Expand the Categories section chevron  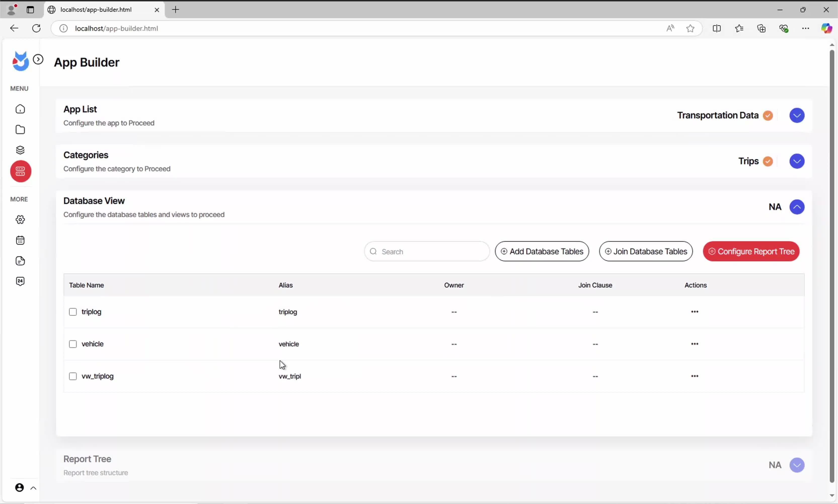click(x=796, y=161)
